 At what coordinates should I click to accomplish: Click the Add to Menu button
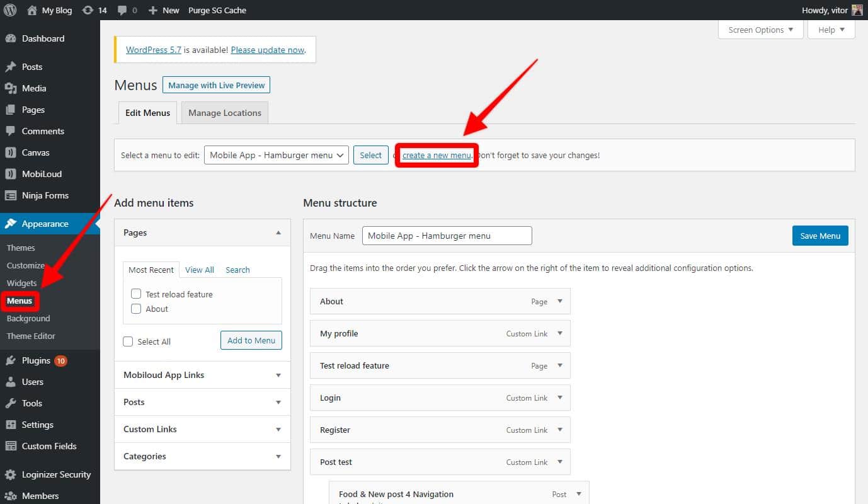tap(251, 340)
